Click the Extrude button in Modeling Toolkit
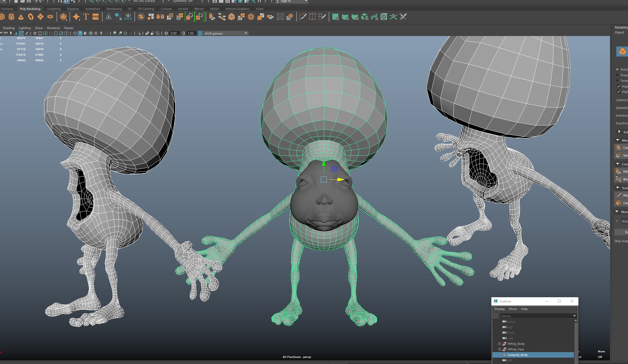The height and width of the screenshot is (364, 628). pos(621,171)
